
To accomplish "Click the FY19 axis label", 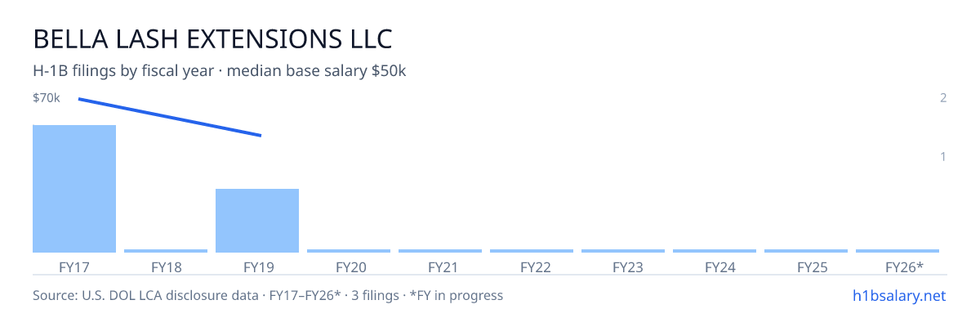I will click(257, 267).
